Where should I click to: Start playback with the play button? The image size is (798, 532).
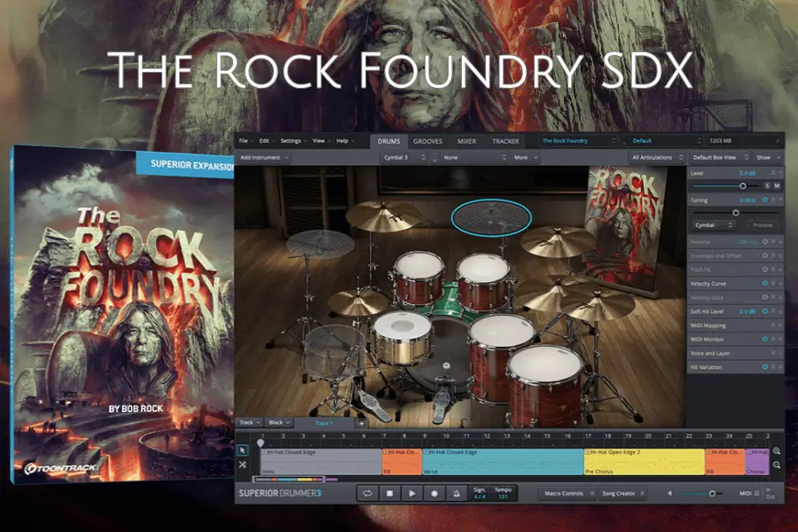coord(411,493)
